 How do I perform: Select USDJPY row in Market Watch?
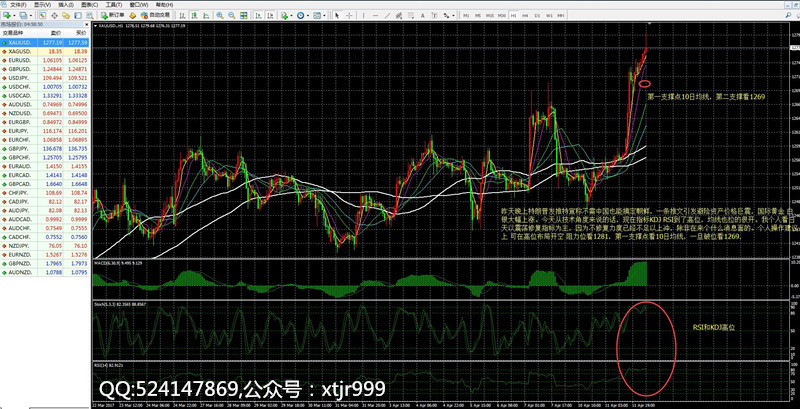tap(44, 78)
